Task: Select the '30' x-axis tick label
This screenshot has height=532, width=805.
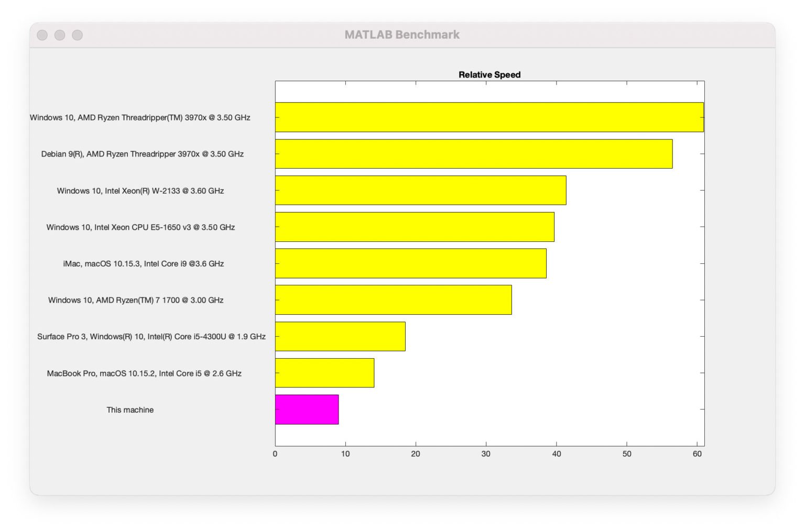Action: (486, 455)
